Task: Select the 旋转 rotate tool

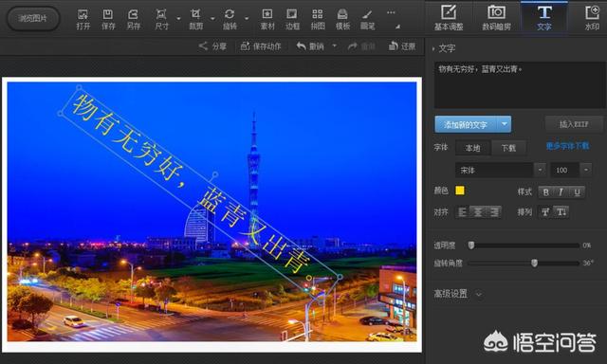Action: (x=230, y=19)
